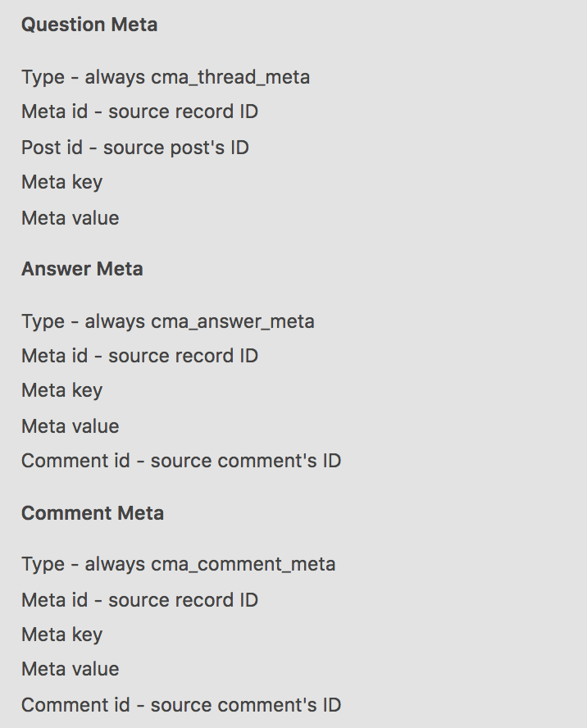The height and width of the screenshot is (728, 587).
Task: Click the word "Type" in Question Meta section
Action: [x=43, y=77]
